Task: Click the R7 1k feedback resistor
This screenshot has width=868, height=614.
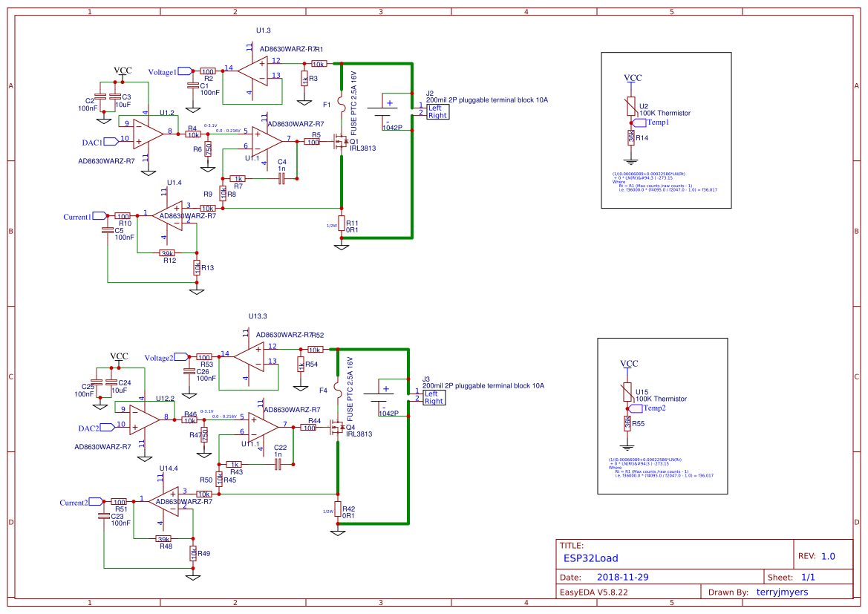Action: point(238,178)
